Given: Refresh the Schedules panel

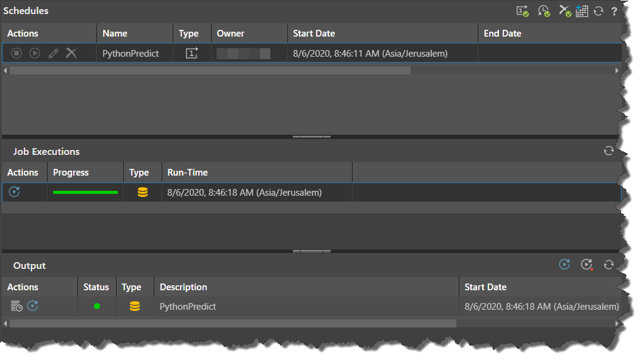Looking at the screenshot, I should [598, 11].
